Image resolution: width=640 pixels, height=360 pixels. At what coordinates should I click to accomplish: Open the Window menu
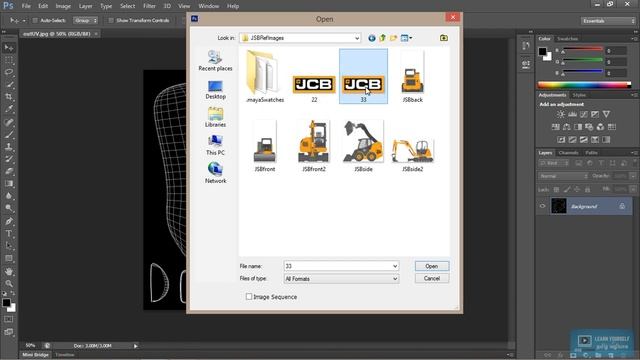tap(209, 6)
